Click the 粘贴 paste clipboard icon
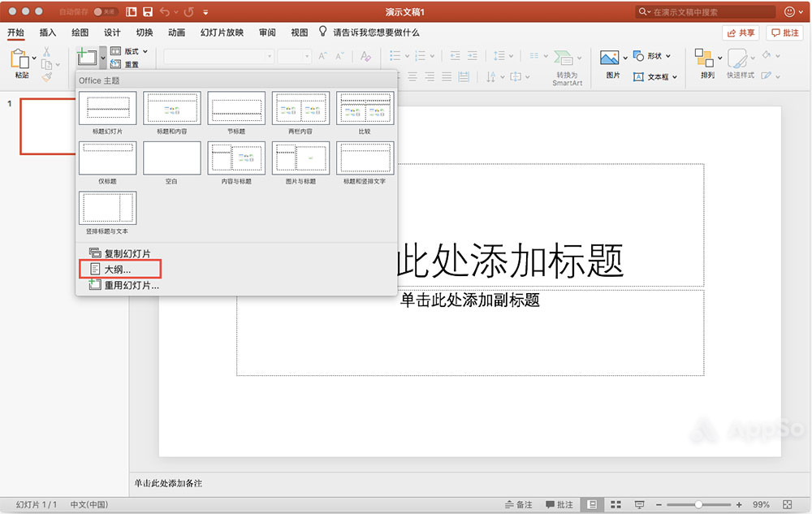This screenshot has width=812, height=514. (19, 58)
